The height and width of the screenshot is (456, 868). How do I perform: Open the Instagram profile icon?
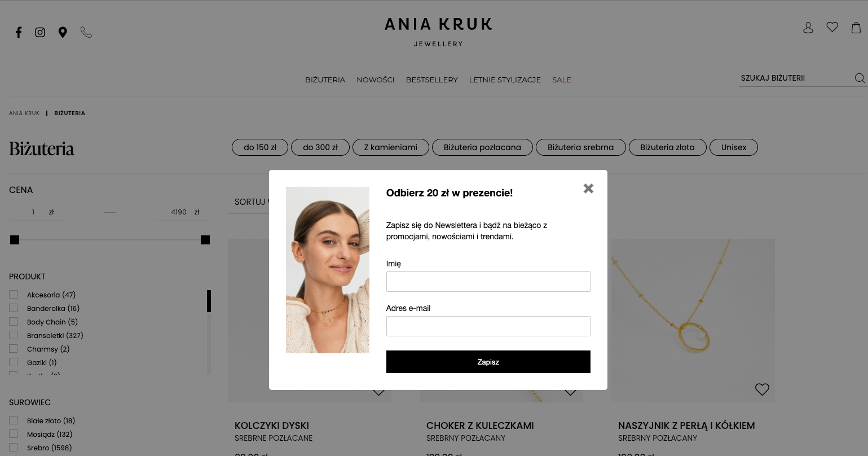click(40, 32)
